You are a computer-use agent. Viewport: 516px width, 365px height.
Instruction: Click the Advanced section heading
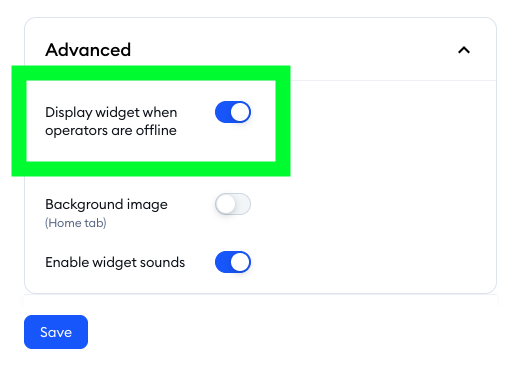88,50
